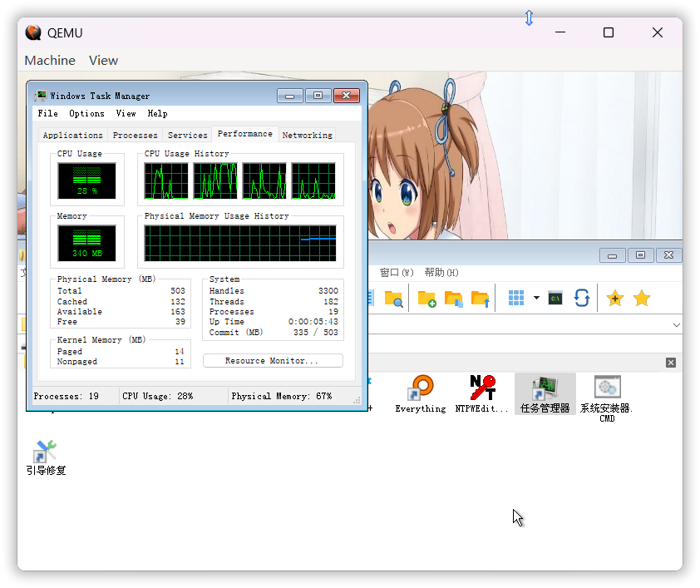700x588 pixels.
Task: Select the Everything shortcut icon
Action: coord(421,394)
